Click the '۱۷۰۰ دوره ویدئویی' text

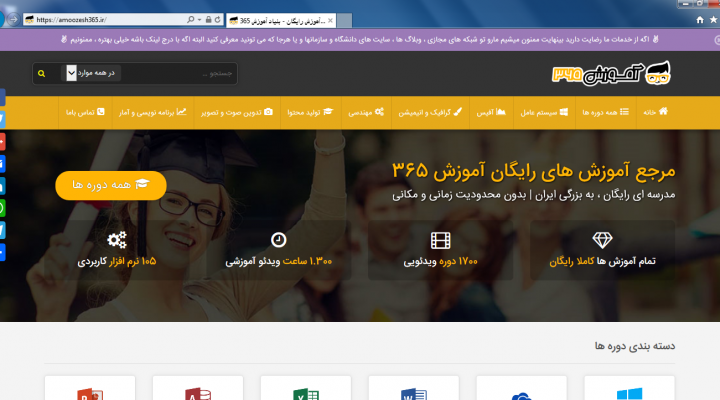(x=440, y=261)
